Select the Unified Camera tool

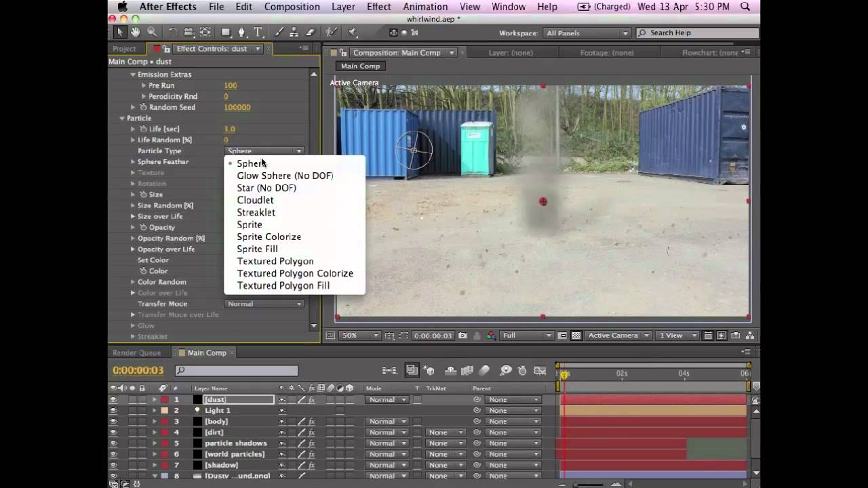189,32
